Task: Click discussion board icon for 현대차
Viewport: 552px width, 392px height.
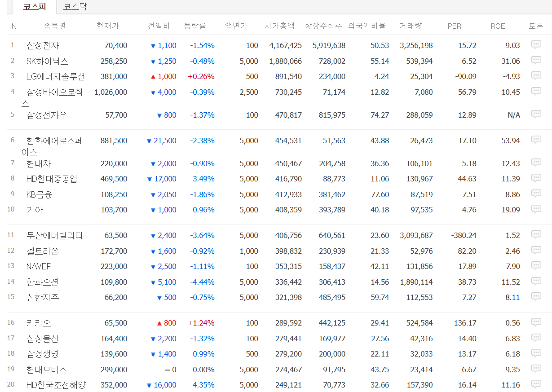Action: click(536, 163)
